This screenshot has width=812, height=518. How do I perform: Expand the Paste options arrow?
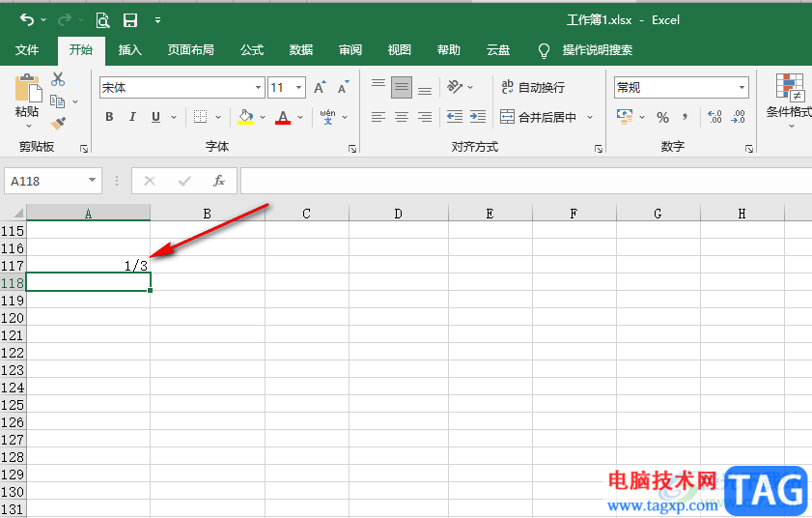pos(28,126)
